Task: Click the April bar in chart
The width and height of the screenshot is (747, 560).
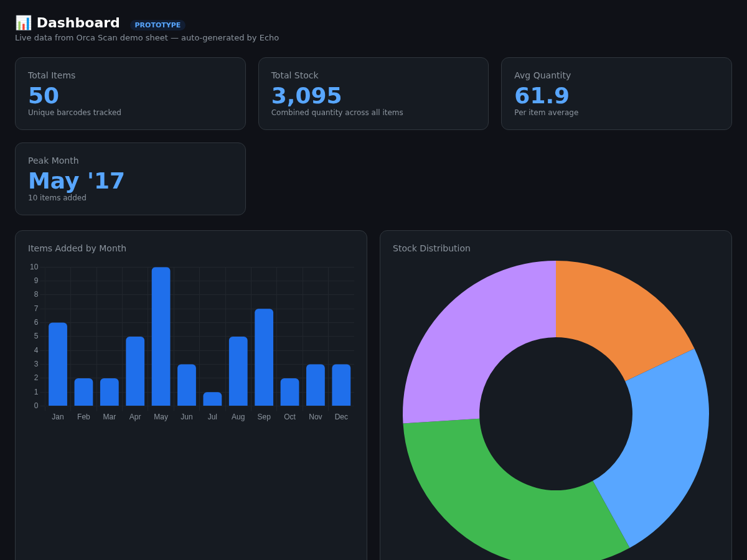Action: pos(135,371)
